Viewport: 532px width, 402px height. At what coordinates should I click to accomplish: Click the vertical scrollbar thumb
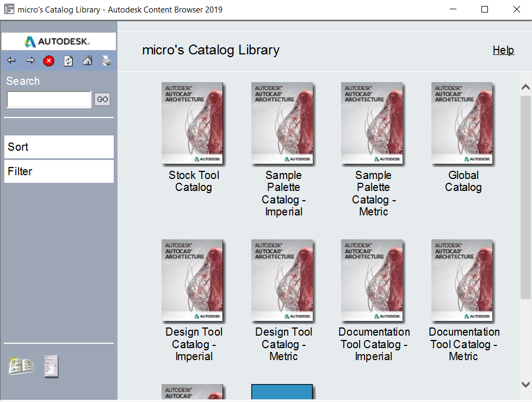(x=525, y=197)
